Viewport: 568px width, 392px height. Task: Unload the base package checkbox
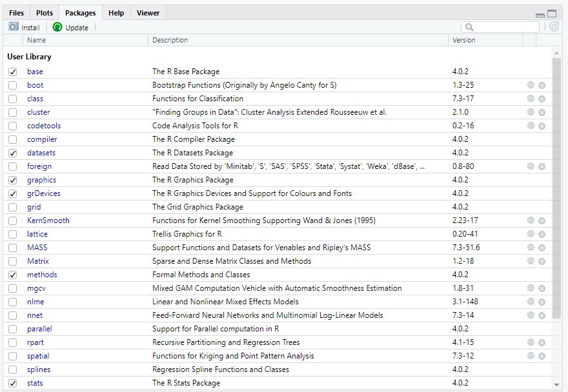[12, 72]
